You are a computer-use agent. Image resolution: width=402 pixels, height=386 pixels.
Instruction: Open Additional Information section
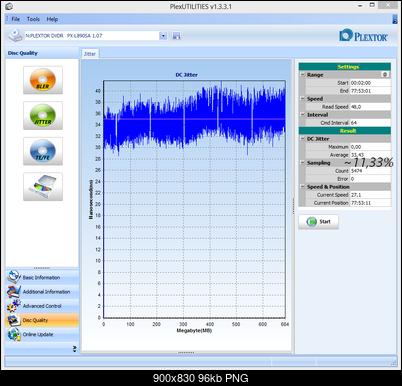click(x=42, y=291)
